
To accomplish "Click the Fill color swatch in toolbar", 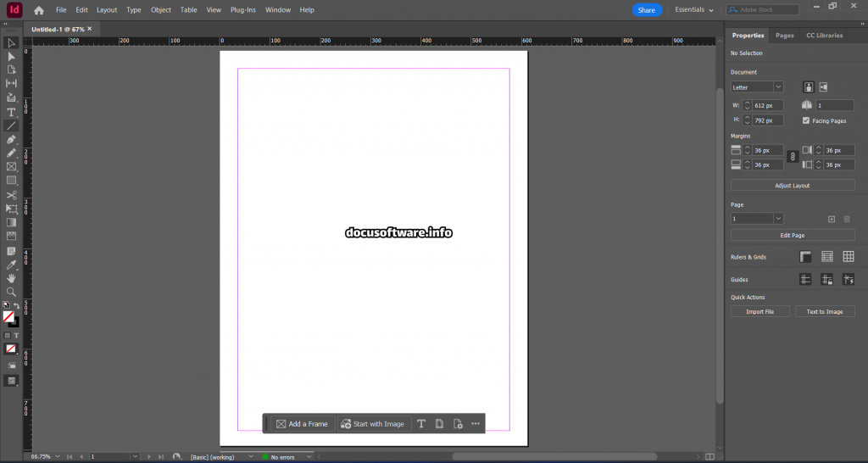I will (x=8, y=317).
